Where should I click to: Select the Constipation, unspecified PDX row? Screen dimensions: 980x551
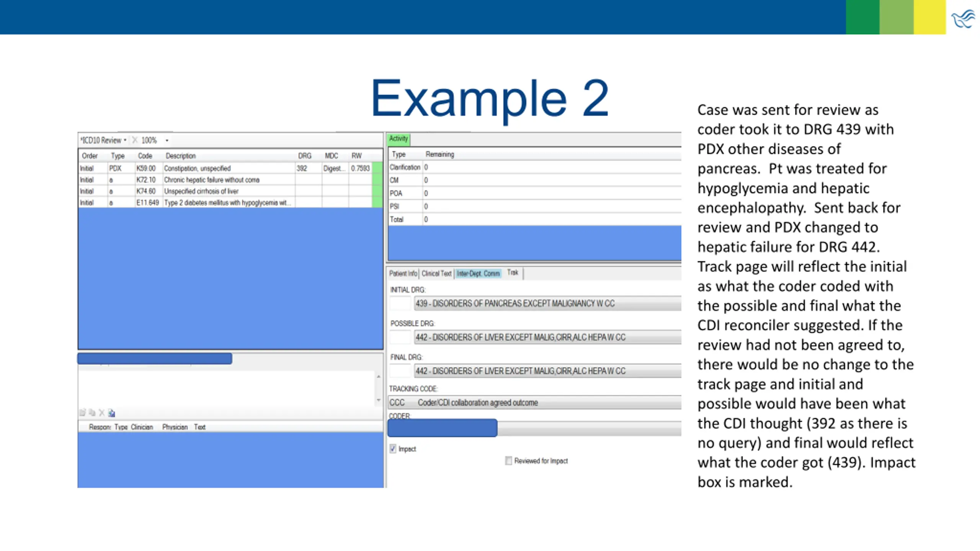coord(197,168)
